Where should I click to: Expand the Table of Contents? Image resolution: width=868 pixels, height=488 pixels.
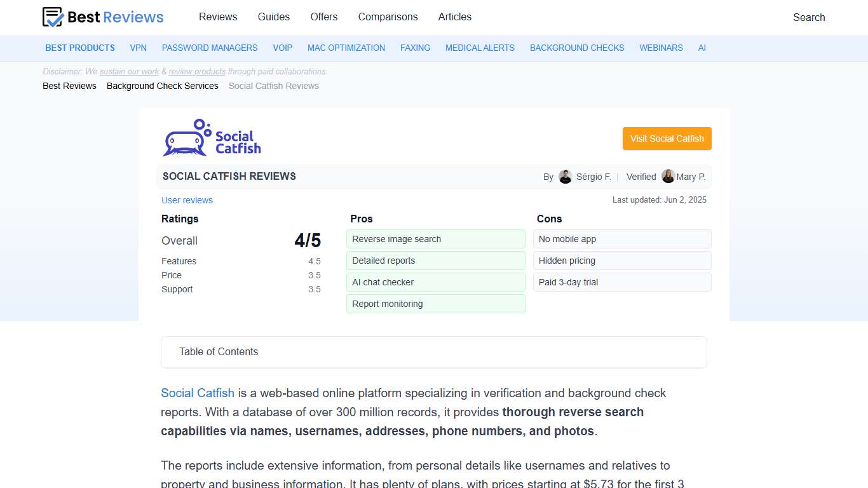click(x=219, y=351)
